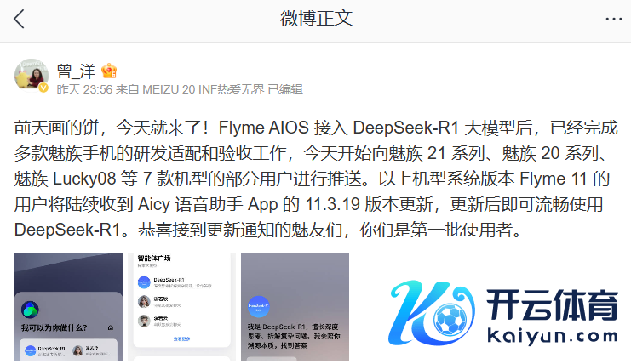Open third thumbnail with DeepSeek-R1 greeting
Viewport: 631px width, 364px height.
(x=295, y=306)
